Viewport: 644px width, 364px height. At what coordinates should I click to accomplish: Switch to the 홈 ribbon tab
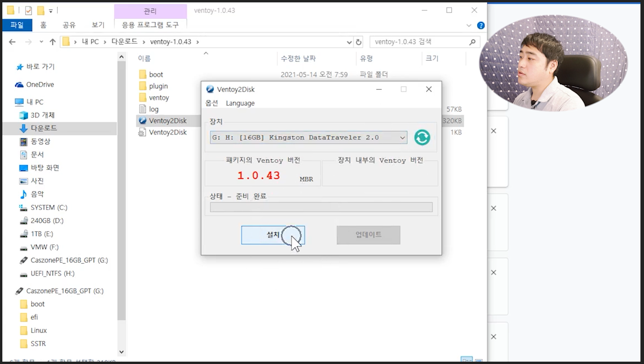tap(43, 25)
